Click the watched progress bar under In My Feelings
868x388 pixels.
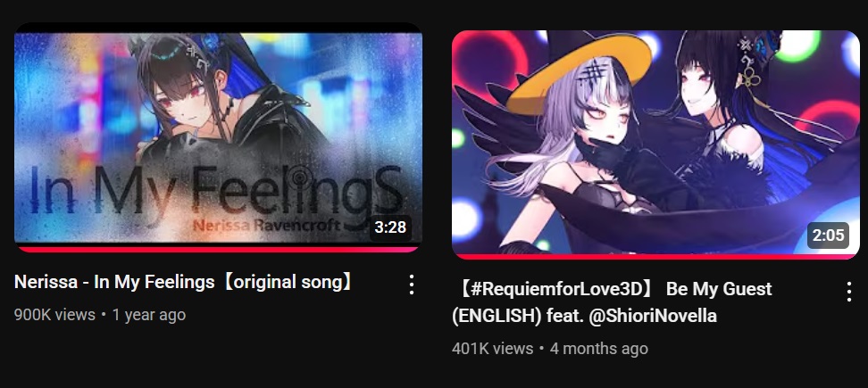click(218, 250)
